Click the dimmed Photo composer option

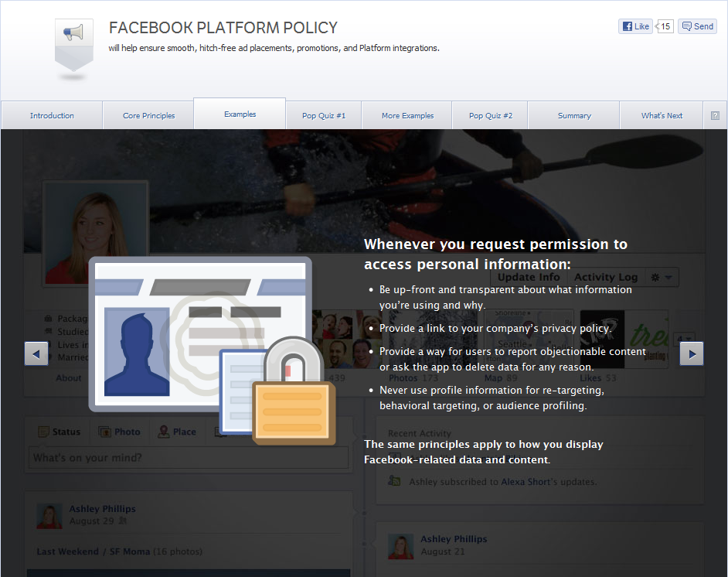tap(119, 432)
